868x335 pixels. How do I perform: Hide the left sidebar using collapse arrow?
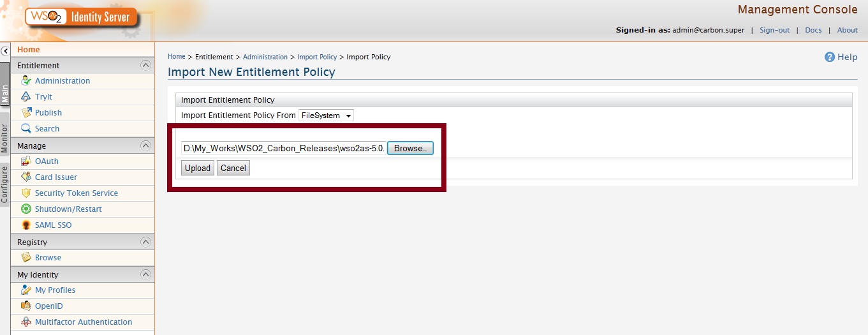pos(5,50)
